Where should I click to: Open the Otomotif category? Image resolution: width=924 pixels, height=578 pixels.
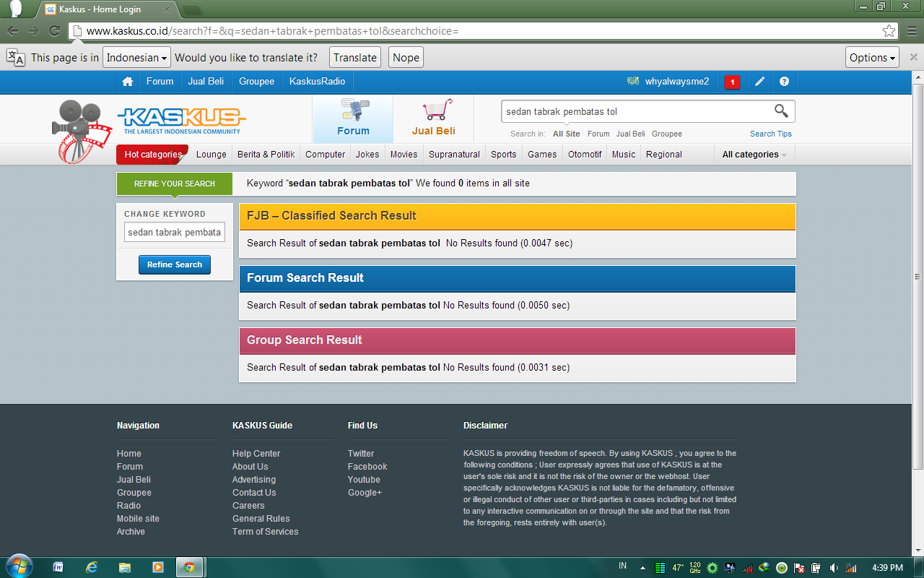click(585, 155)
